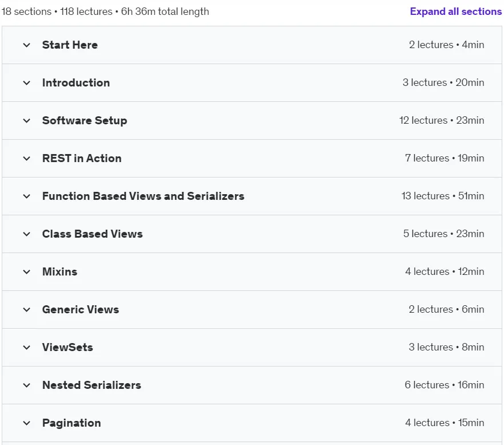Click the Class Based Views title
Viewport: 504px width, 445px height.
[x=92, y=234]
